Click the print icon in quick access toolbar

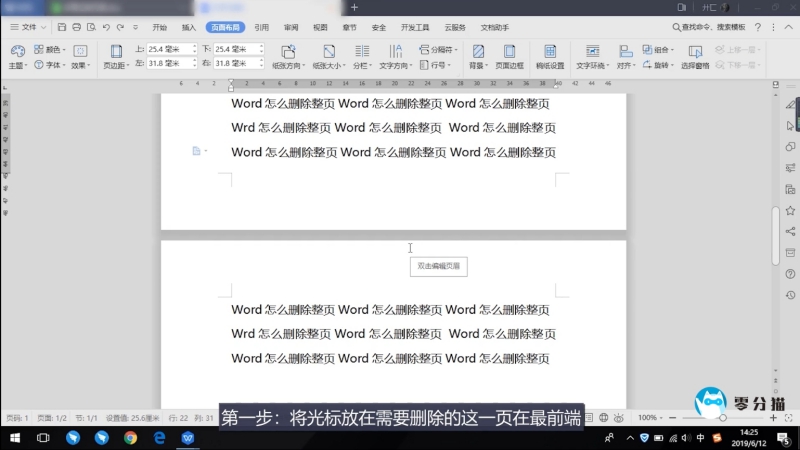point(77,28)
